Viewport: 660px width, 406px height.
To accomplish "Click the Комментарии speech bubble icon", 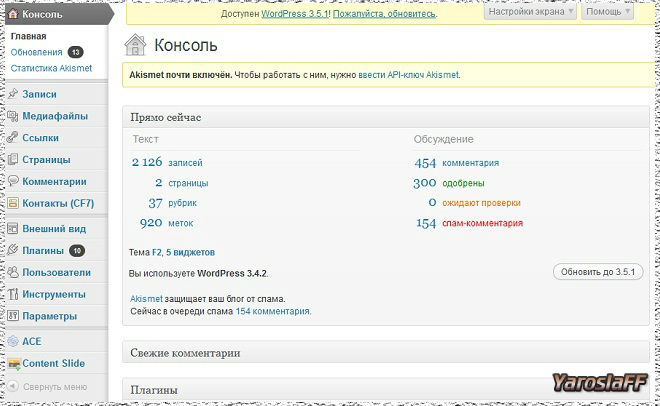I will point(14,182).
